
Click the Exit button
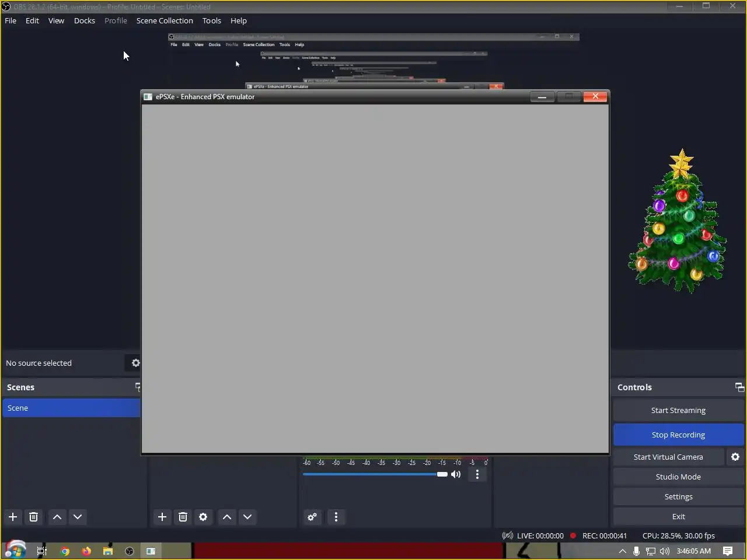click(x=678, y=516)
